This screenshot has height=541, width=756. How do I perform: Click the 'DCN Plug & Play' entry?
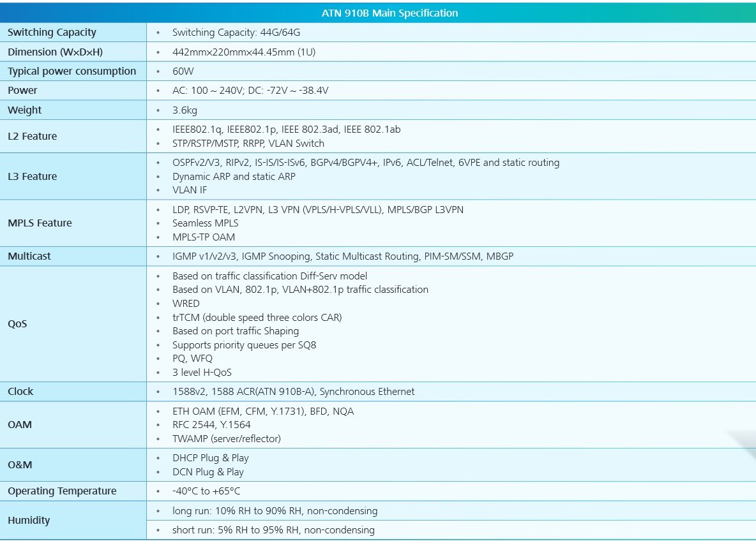coord(208,472)
